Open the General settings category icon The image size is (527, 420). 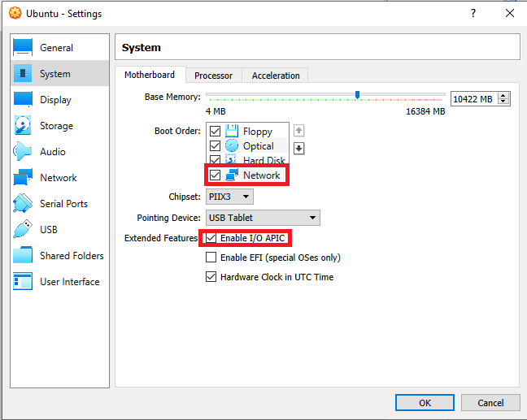click(23, 47)
